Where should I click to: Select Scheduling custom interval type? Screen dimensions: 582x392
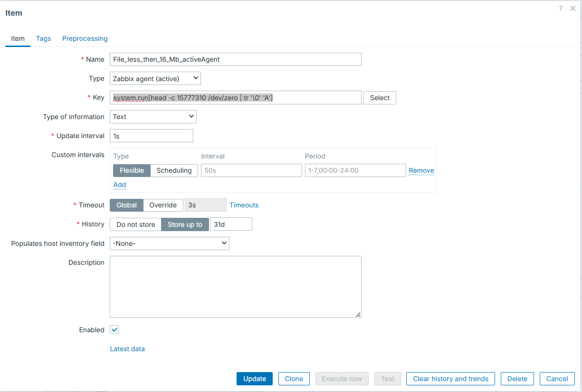(174, 170)
